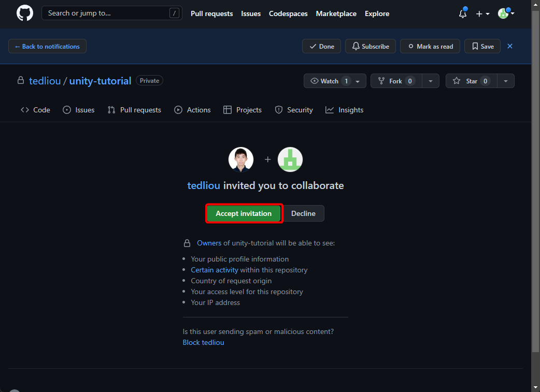Save this notification
The width and height of the screenshot is (540, 392).
point(482,46)
